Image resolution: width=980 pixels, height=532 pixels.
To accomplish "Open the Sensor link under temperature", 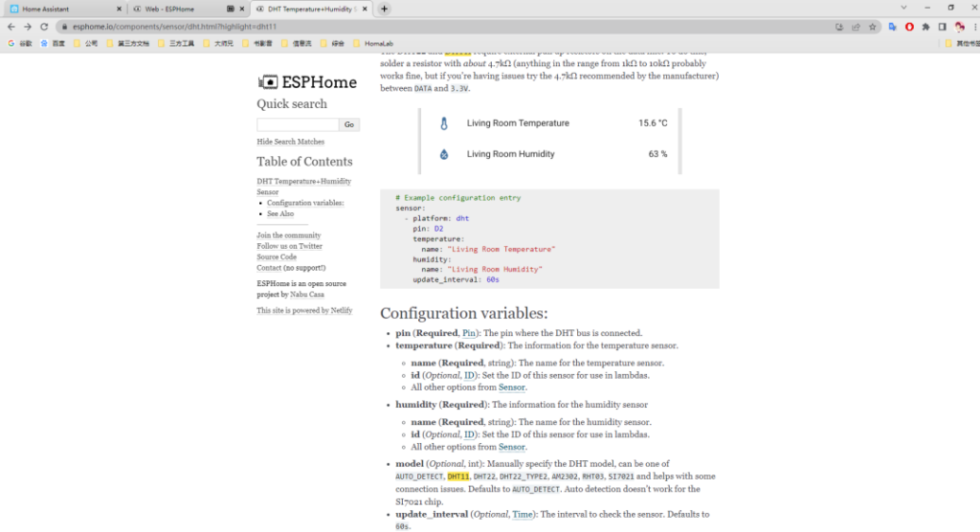I will (x=511, y=388).
